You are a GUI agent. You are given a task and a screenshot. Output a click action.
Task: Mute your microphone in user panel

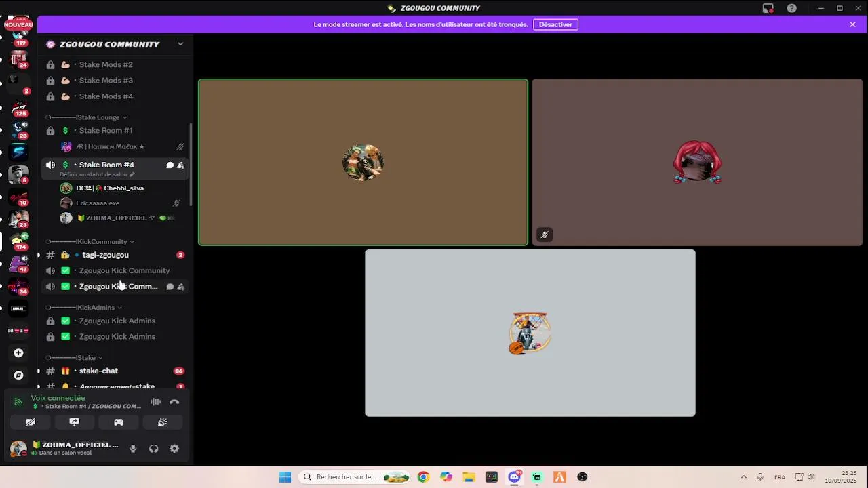coord(133,449)
